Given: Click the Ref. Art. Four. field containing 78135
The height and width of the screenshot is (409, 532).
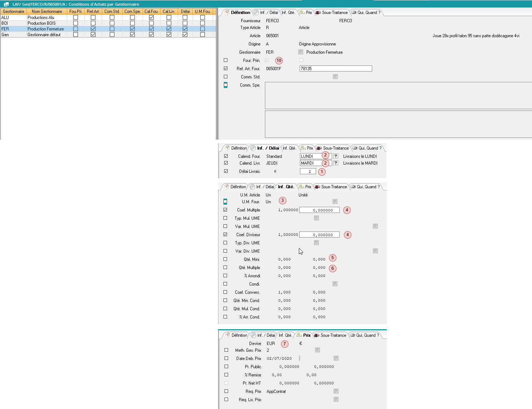Looking at the screenshot, I should (x=335, y=69).
